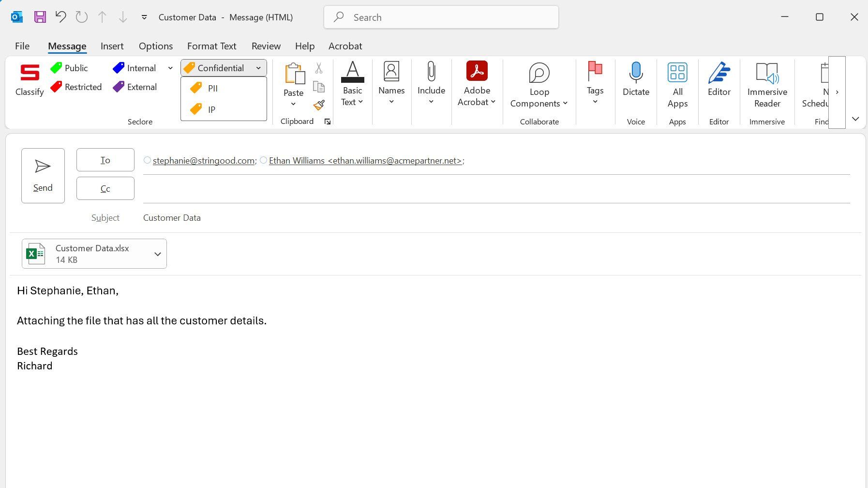Screen dimensions: 868x488
Task: Click presence circle beside stephanie@stringood.com
Action: click(147, 160)
